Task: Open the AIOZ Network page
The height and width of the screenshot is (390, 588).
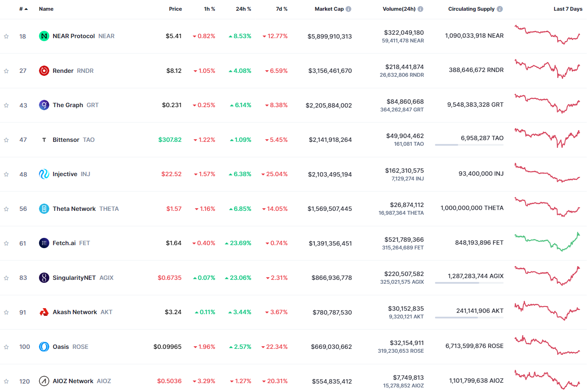Action: (82, 381)
